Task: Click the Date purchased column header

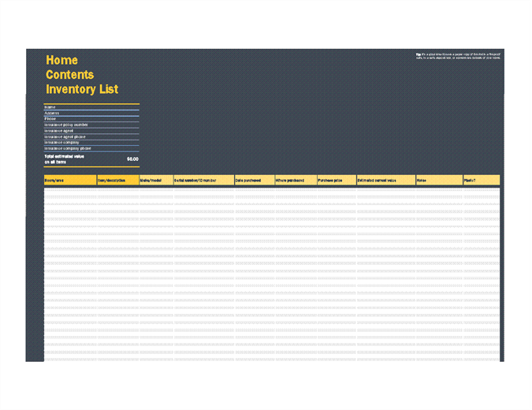Action: point(253,181)
